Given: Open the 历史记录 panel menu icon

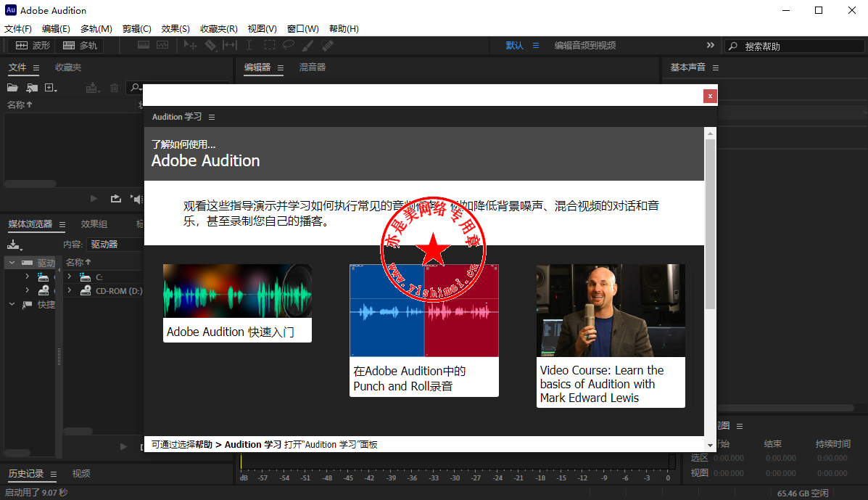Looking at the screenshot, I should pos(54,474).
